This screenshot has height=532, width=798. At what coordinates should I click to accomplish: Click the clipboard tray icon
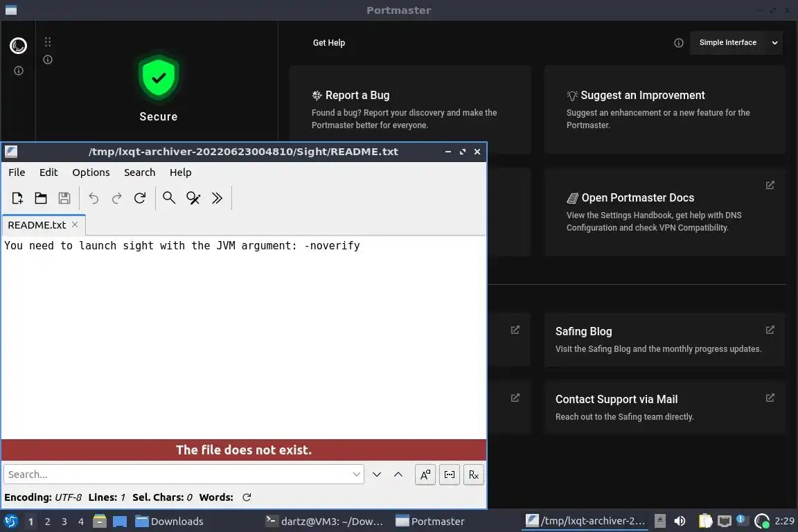(705, 521)
